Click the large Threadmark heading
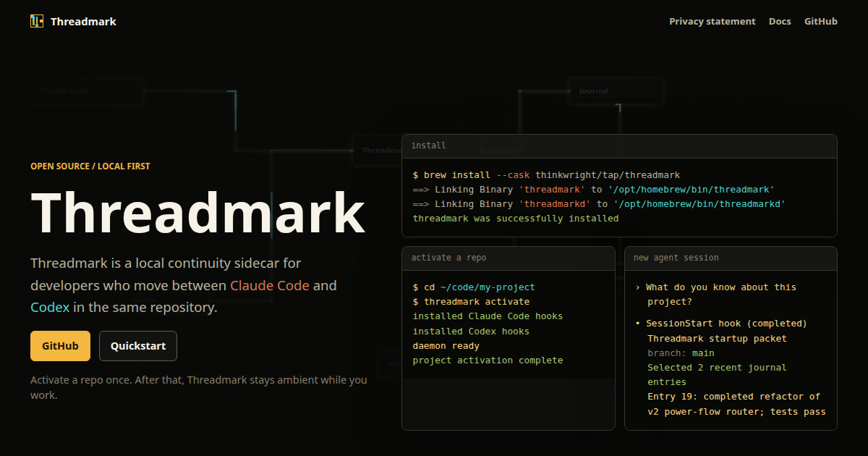Image resolution: width=868 pixels, height=456 pixels. pos(198,211)
